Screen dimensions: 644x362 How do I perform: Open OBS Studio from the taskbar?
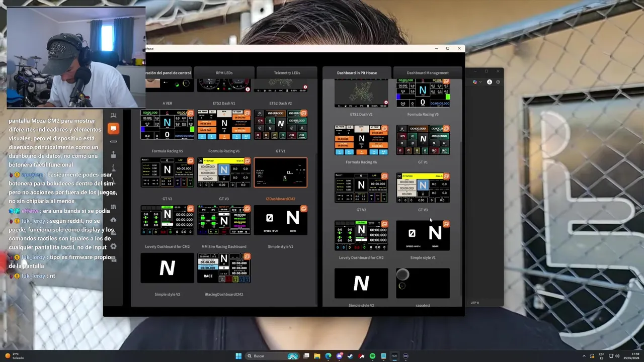pos(406,356)
